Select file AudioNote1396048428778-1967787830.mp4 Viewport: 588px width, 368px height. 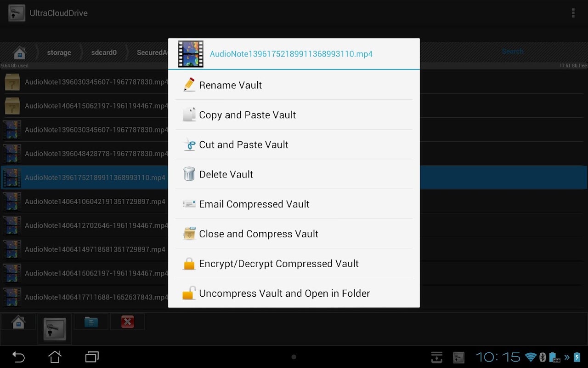point(85,154)
